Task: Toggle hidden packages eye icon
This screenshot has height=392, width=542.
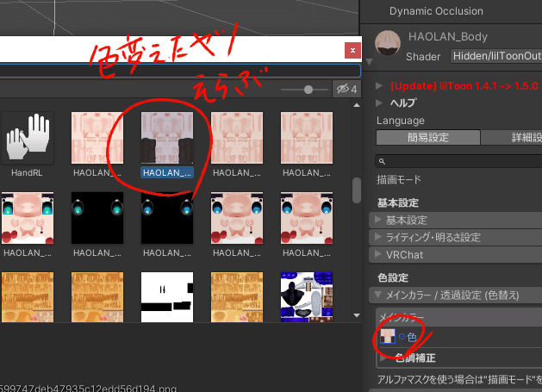Action: click(346, 90)
